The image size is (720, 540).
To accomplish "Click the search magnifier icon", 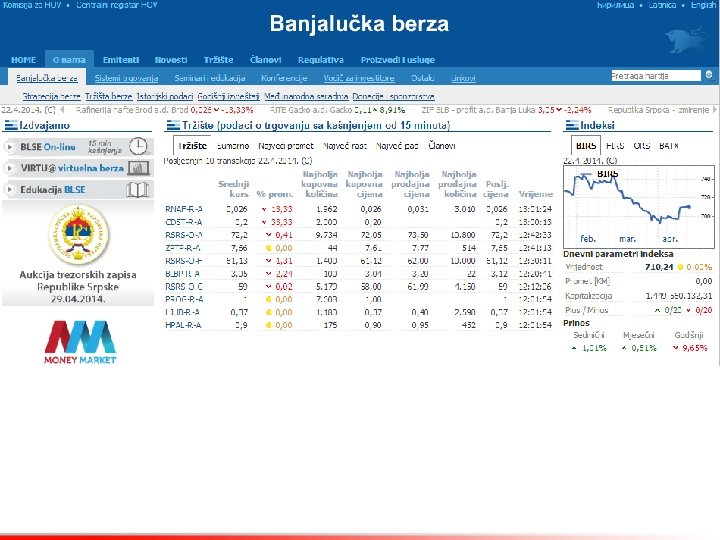I will tap(709, 75).
